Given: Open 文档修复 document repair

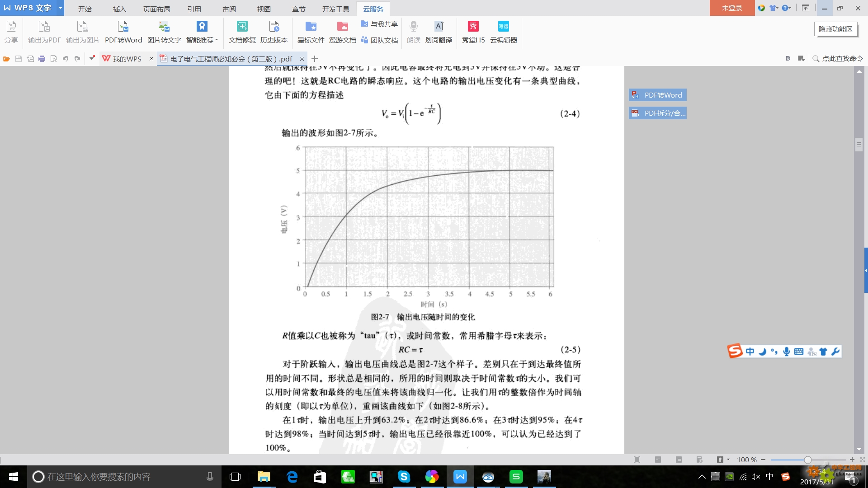Looking at the screenshot, I should [x=242, y=32].
